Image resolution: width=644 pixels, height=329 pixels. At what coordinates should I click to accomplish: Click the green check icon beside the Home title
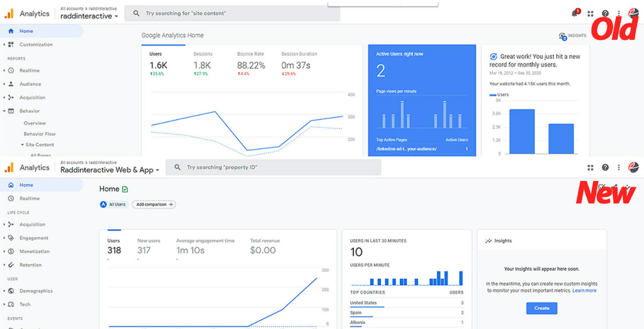(x=125, y=189)
